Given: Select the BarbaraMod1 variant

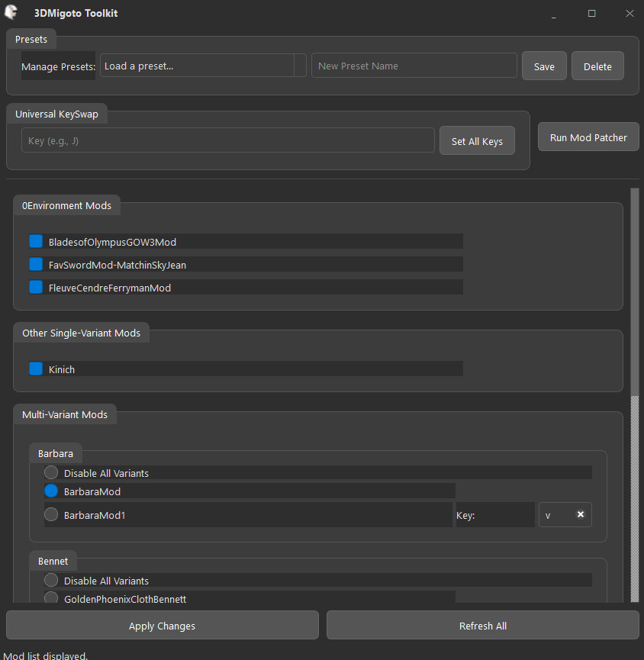Looking at the screenshot, I should pos(50,514).
